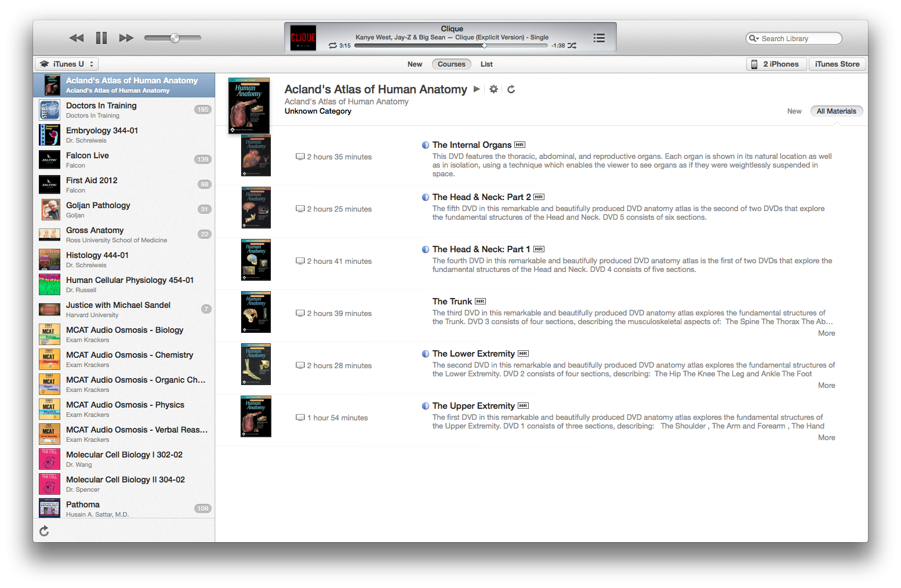
Task: Click NR rating badge on The Trunk
Action: 480,302
